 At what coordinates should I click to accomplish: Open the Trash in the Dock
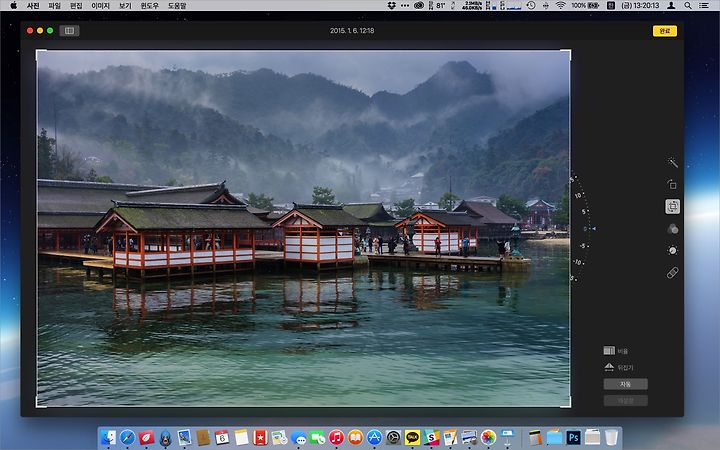coord(611,438)
